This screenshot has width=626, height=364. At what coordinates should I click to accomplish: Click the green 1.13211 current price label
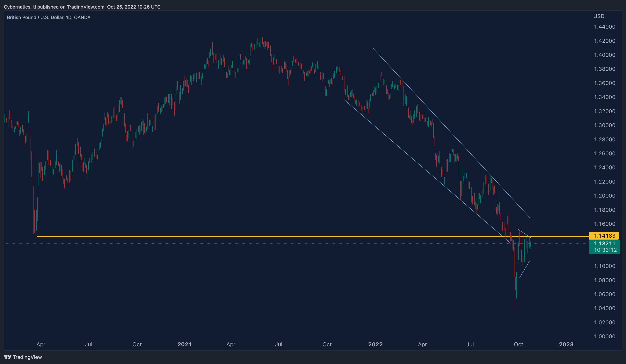tap(605, 243)
